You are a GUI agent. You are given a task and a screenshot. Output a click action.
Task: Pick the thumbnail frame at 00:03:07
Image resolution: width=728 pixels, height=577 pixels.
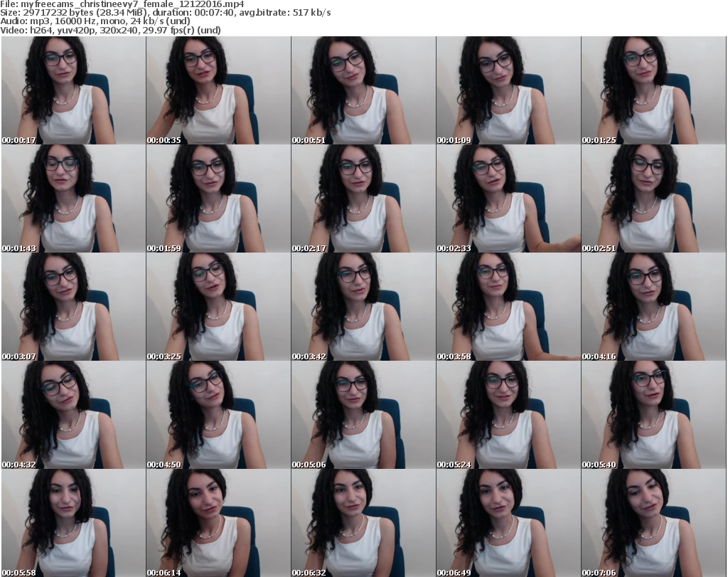(73, 307)
